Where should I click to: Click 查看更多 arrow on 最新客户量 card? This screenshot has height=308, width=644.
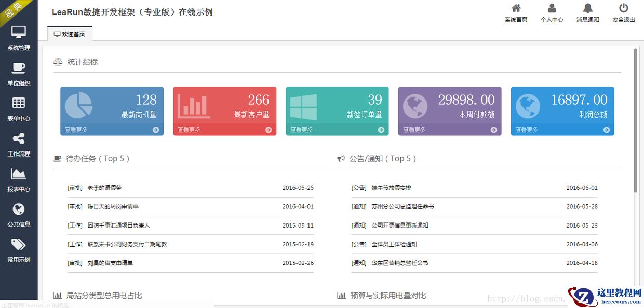click(x=269, y=130)
